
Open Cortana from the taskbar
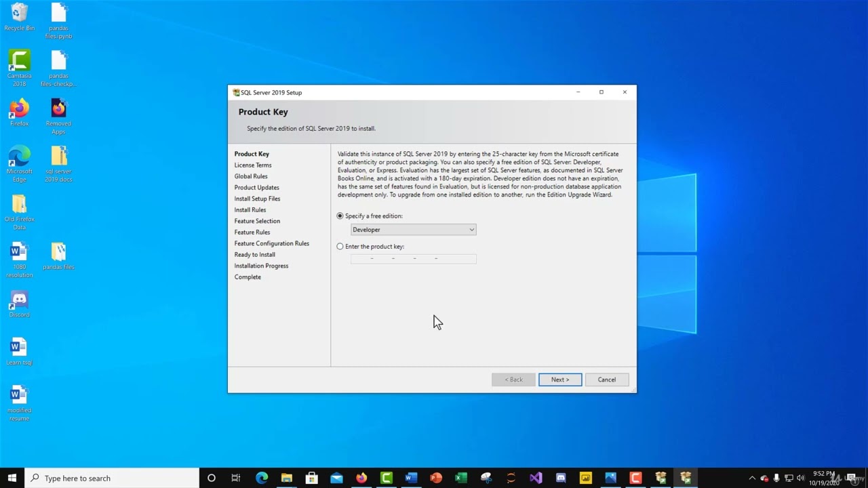click(211, 478)
